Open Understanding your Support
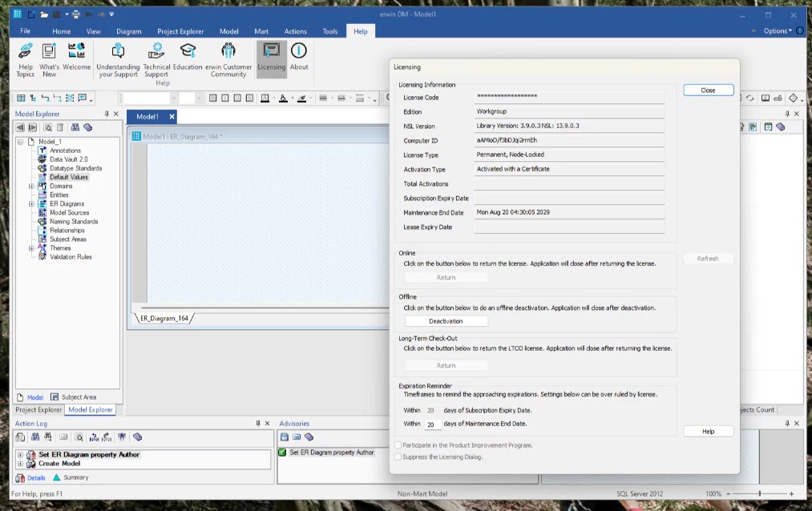The width and height of the screenshot is (812, 511). (118, 60)
